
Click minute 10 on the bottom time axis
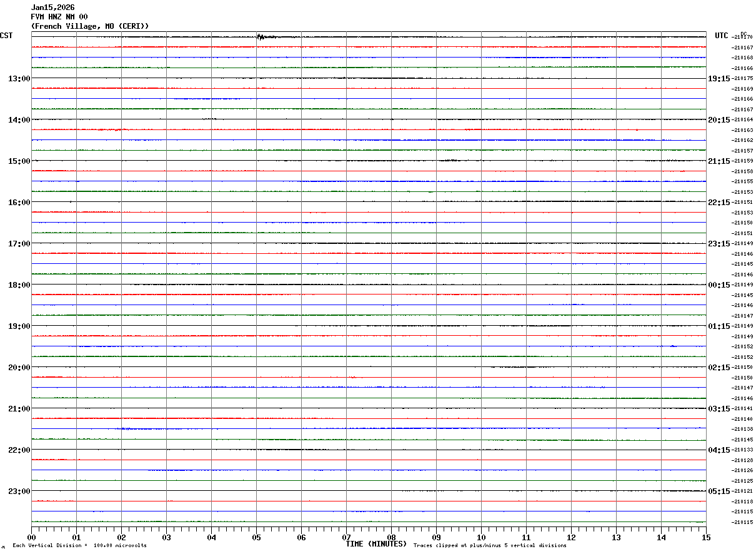[481, 538]
